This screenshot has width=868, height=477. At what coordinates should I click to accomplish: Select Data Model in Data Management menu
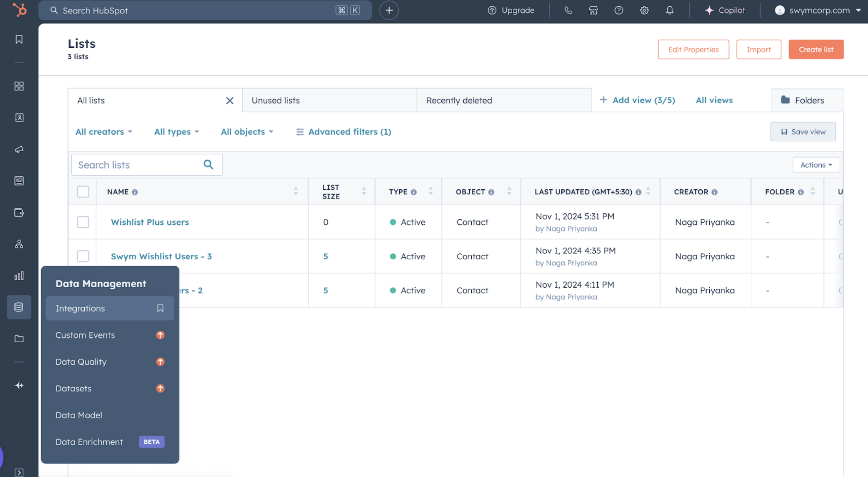79,415
